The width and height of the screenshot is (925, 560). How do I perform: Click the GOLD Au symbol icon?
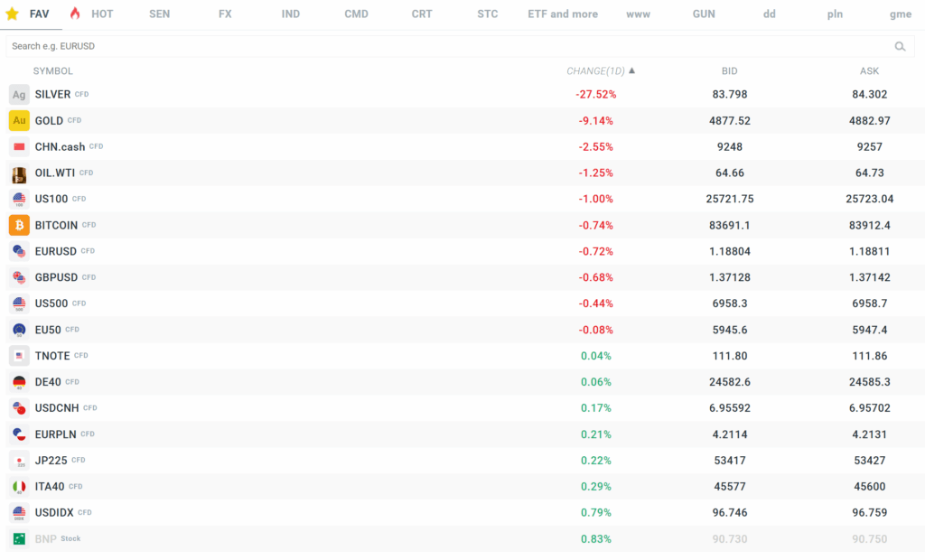(x=19, y=121)
